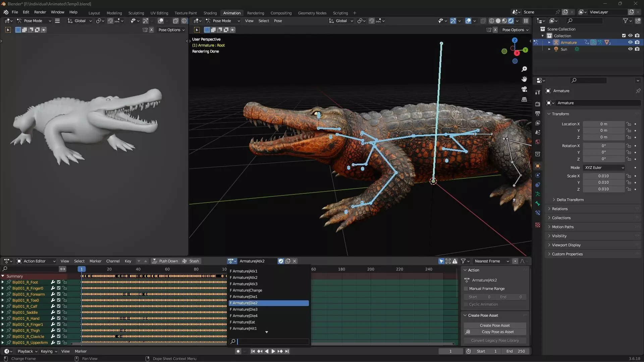Click Copy Pose as Asset button
This screenshot has width=644, height=362.
point(495,332)
